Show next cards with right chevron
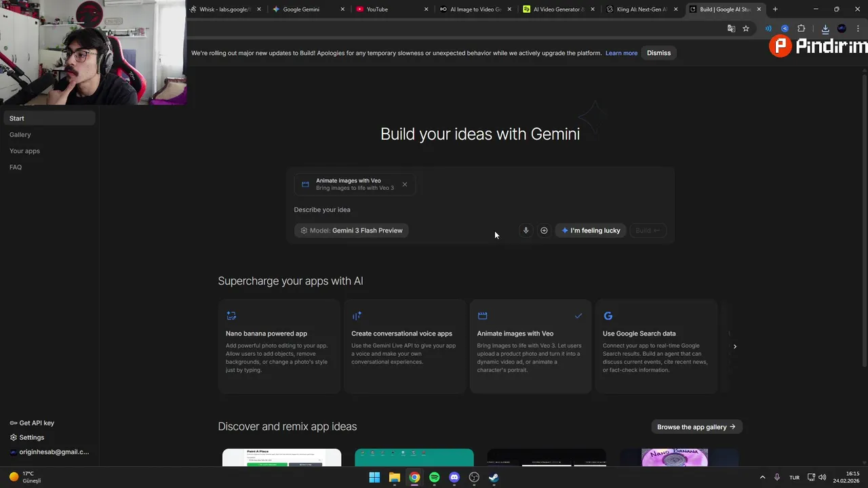 (734, 346)
